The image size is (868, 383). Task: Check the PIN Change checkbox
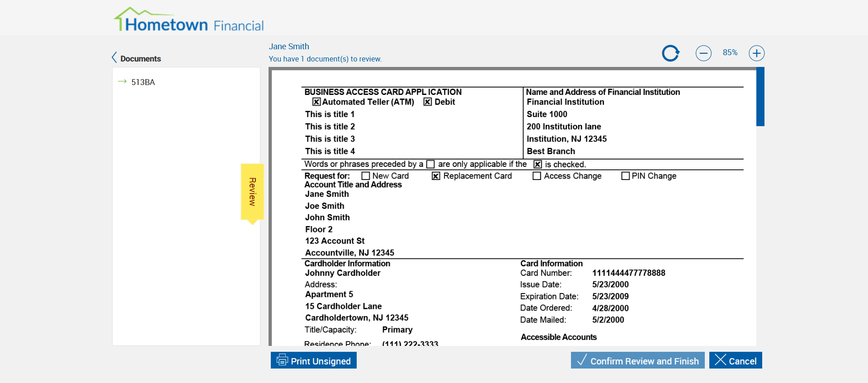(x=626, y=176)
